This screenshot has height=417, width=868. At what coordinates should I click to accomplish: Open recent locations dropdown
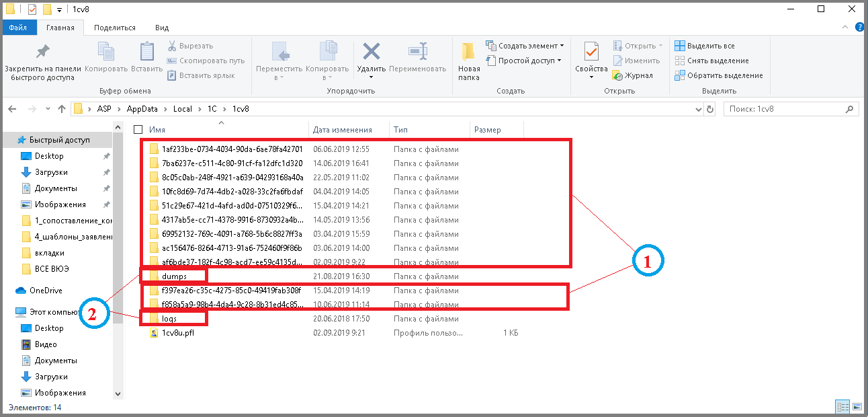click(x=47, y=108)
